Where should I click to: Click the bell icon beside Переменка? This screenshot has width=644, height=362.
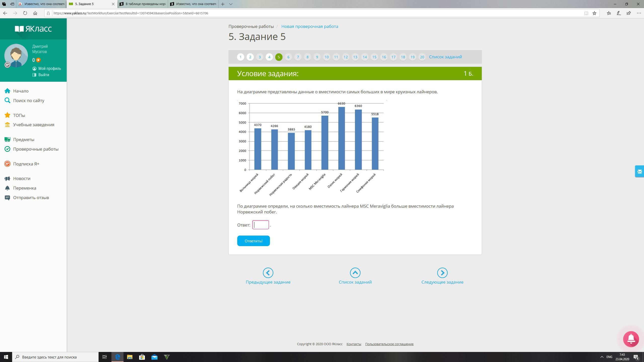tap(8, 188)
